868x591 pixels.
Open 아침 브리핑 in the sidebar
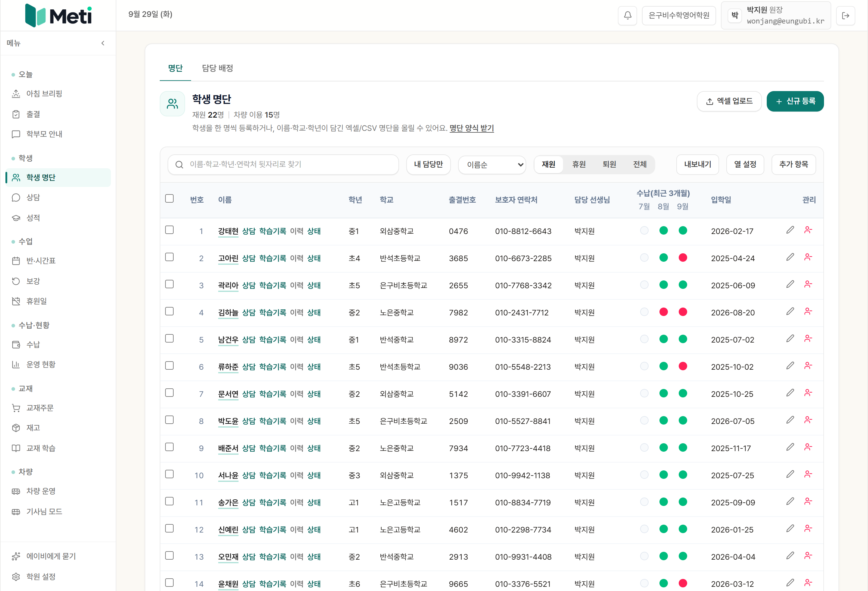[x=58, y=93]
